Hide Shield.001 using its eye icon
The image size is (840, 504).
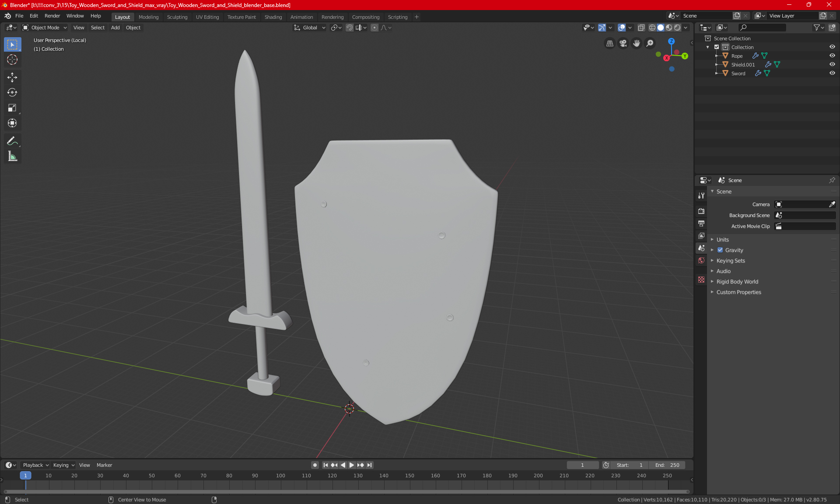832,64
